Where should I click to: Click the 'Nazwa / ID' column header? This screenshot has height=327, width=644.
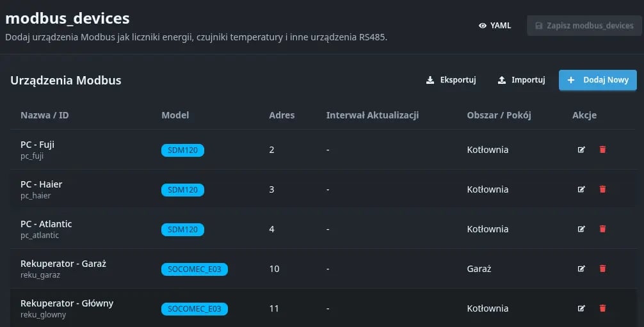(45, 115)
